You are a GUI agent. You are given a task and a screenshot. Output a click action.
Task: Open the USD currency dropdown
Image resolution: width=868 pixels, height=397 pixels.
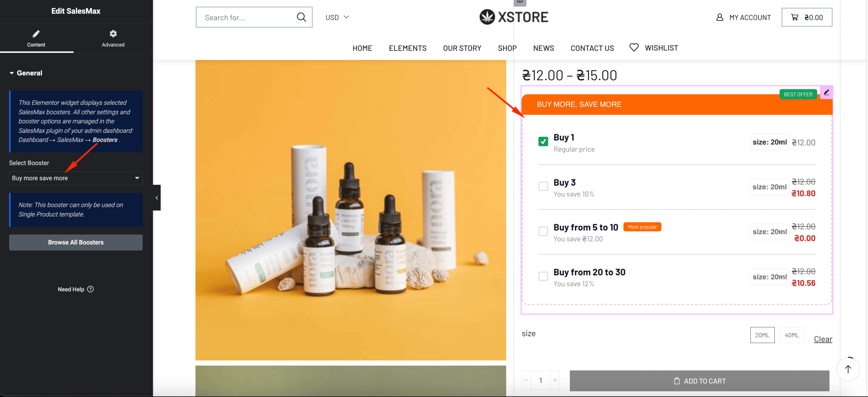pyautogui.click(x=337, y=17)
